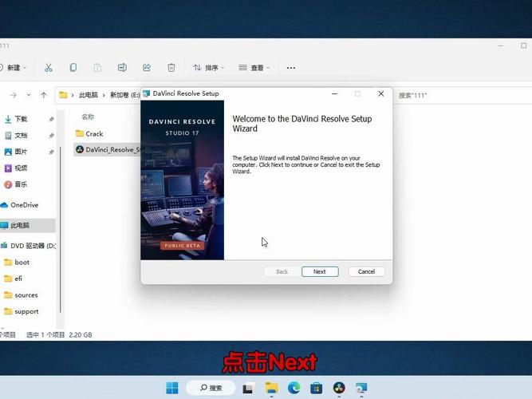Click the DaVinci Resolve Studio 17 banner image
532x399 pixels.
pyautogui.click(x=182, y=180)
